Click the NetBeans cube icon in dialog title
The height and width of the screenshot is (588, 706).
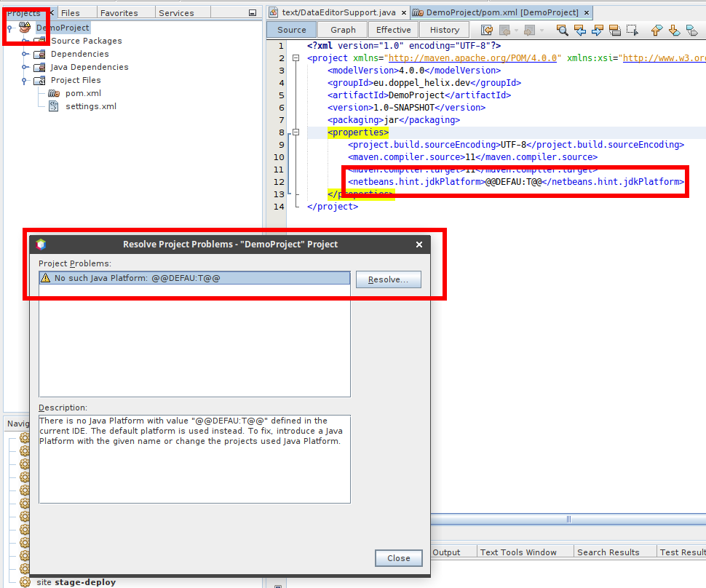point(41,244)
